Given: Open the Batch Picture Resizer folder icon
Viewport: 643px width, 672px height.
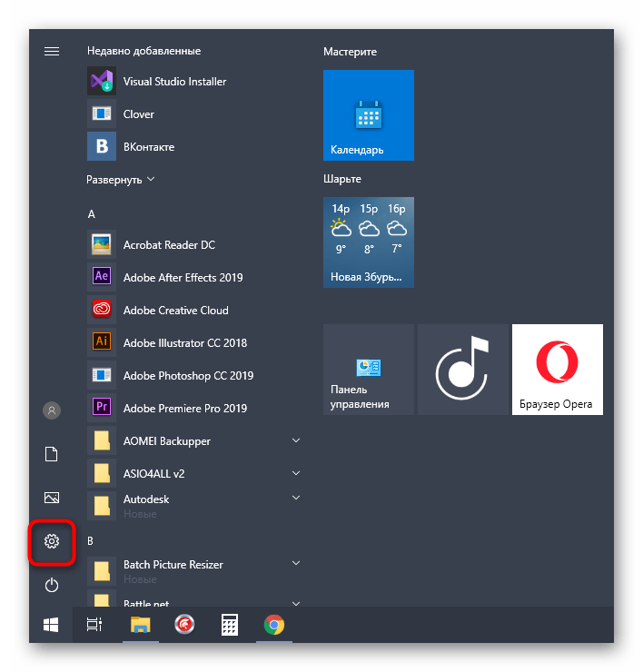Looking at the screenshot, I should pyautogui.click(x=102, y=571).
